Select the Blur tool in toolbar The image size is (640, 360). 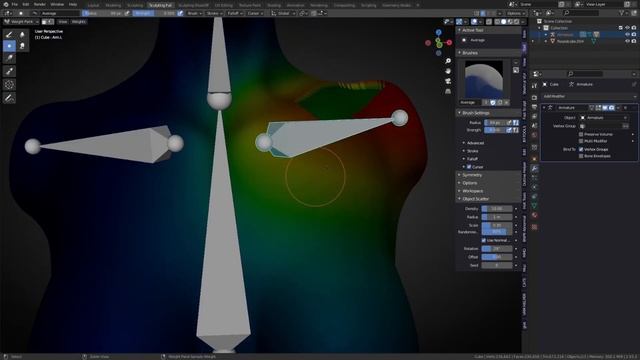point(22,34)
